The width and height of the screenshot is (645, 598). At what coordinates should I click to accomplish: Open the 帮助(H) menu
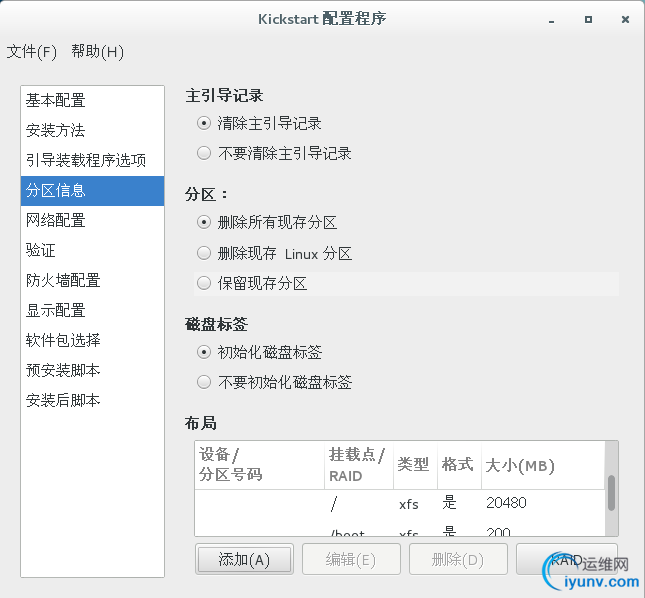[x=97, y=52]
